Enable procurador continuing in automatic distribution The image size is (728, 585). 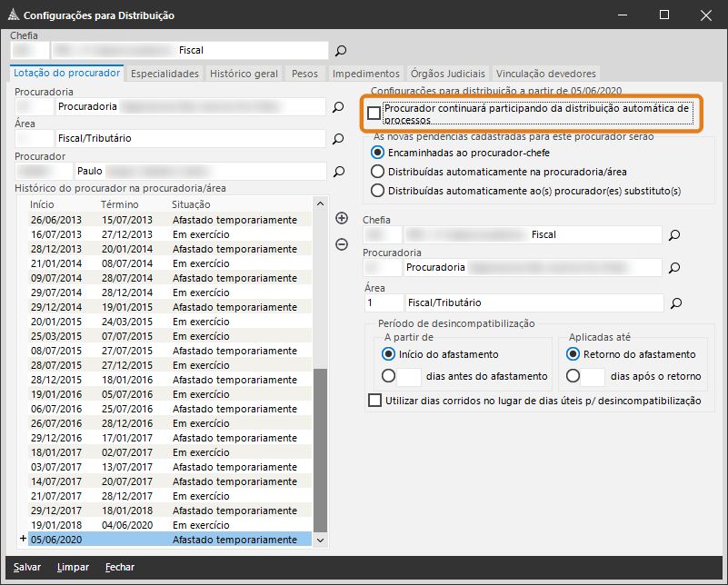[374, 114]
